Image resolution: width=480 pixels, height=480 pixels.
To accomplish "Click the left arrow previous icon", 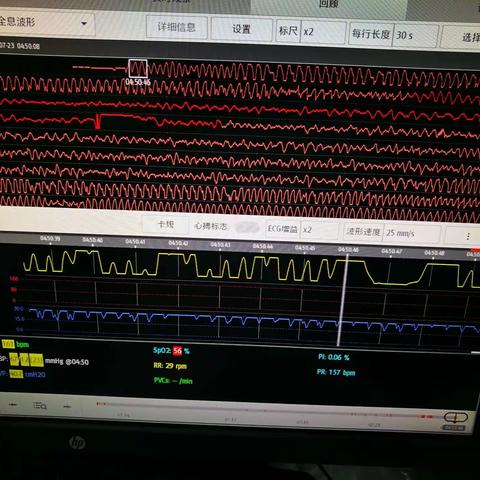I will click(13, 404).
